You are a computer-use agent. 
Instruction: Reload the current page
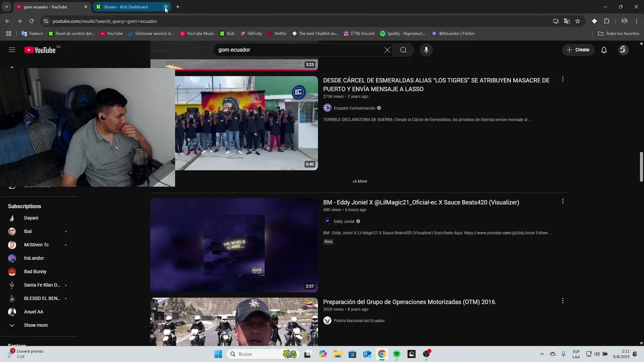pos(31,21)
